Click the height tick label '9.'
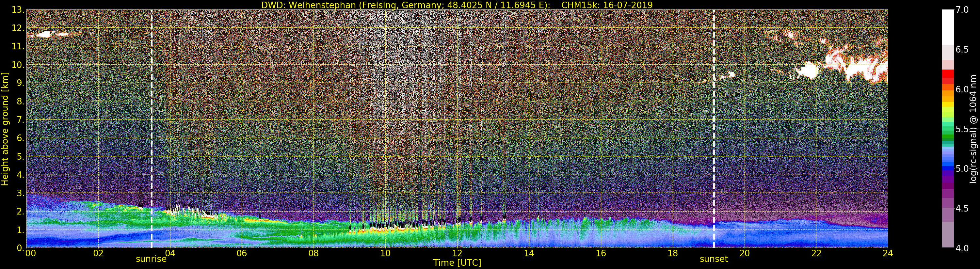980x269 pixels. tap(20, 83)
